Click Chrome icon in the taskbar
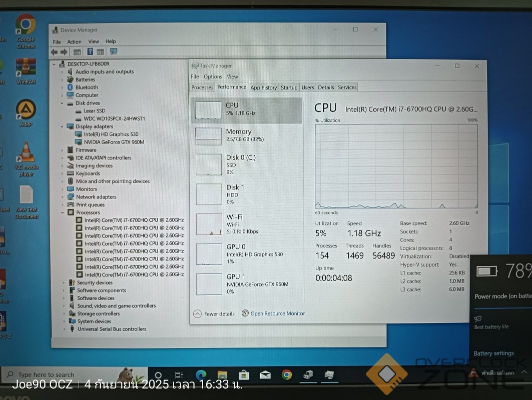 [x=287, y=374]
